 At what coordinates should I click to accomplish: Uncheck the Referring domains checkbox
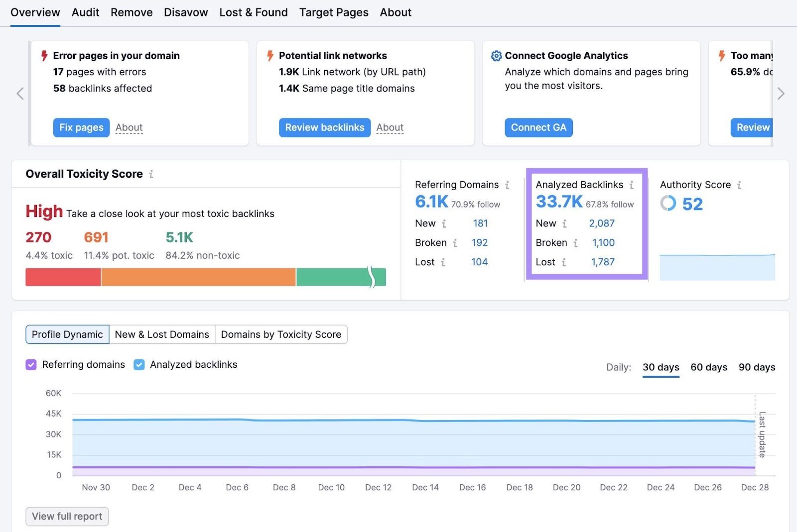point(31,364)
